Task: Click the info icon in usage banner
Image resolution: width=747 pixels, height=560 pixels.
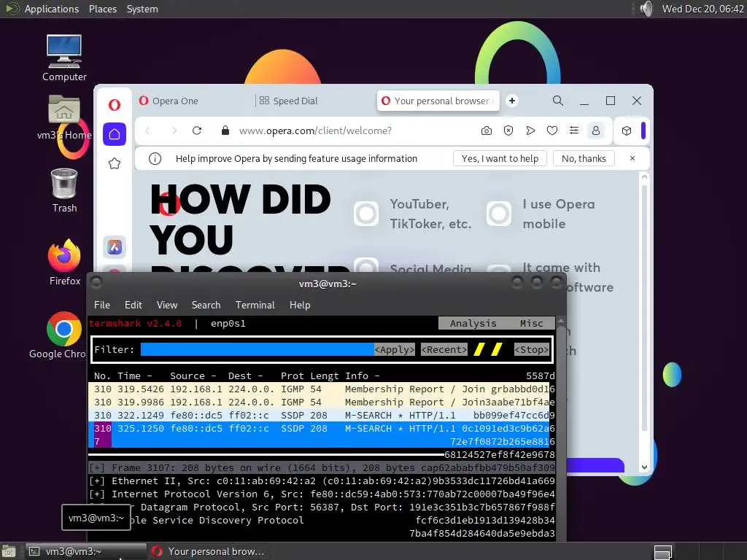Action: pyautogui.click(x=155, y=158)
